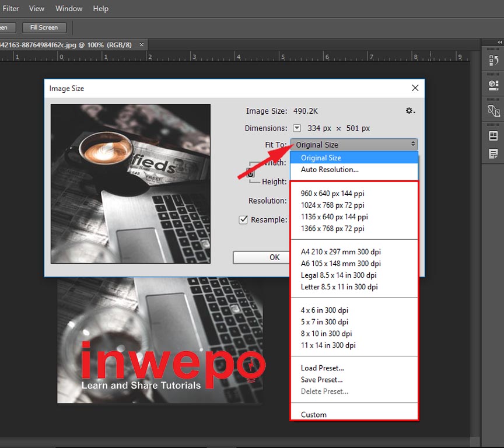Click the image preview thumbnail in dialog

pos(131,184)
